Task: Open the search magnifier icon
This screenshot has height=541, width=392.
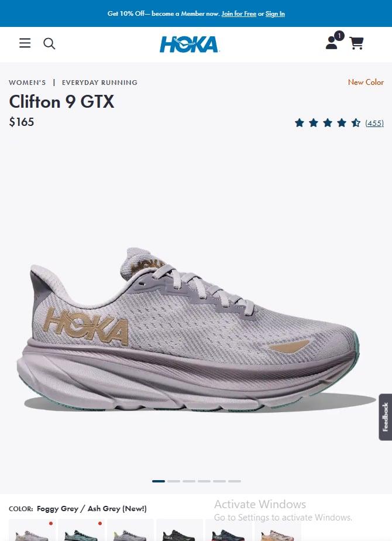Action: click(x=49, y=43)
